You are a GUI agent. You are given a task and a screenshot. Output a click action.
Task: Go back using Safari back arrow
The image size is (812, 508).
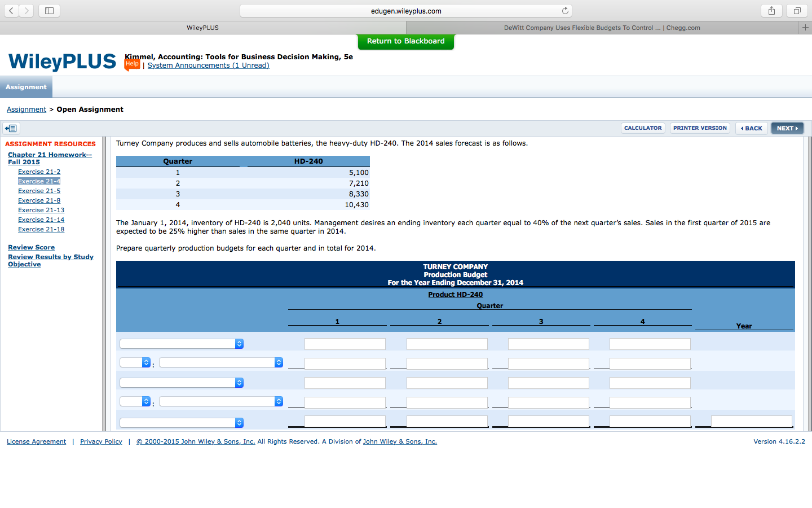(x=12, y=11)
